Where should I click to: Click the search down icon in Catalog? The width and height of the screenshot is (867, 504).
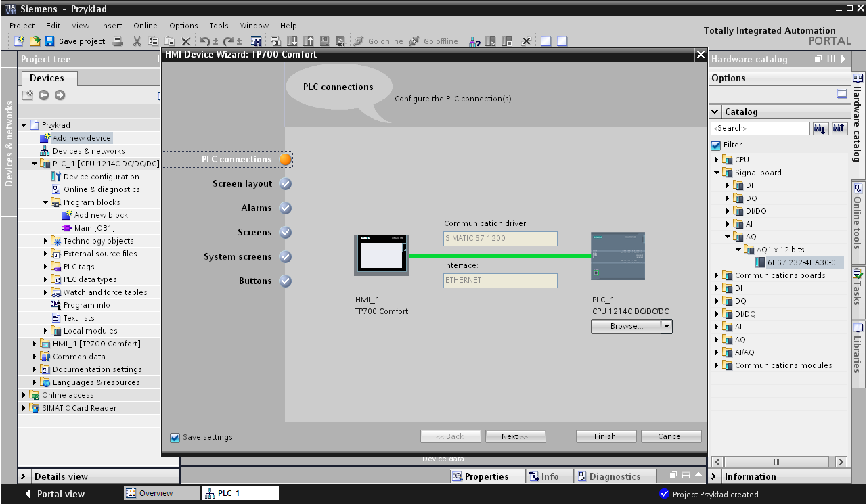820,128
